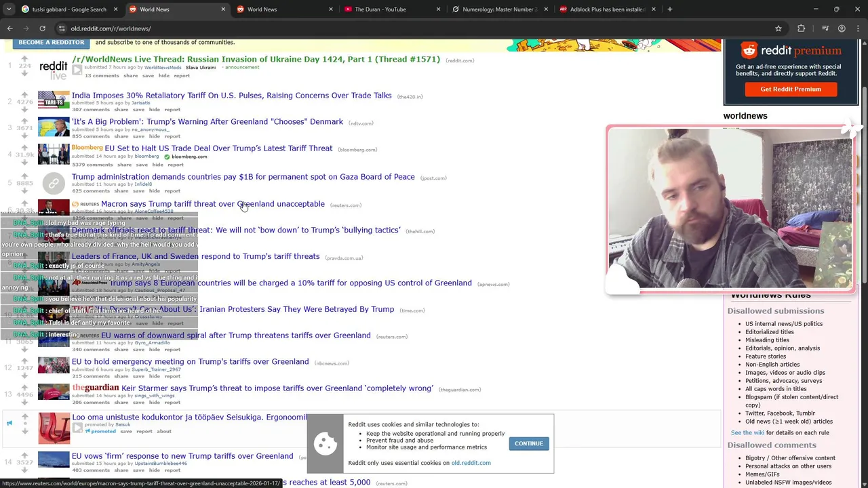
Task: Upvote the promoted Seisuk ad post
Action: click(x=24, y=416)
